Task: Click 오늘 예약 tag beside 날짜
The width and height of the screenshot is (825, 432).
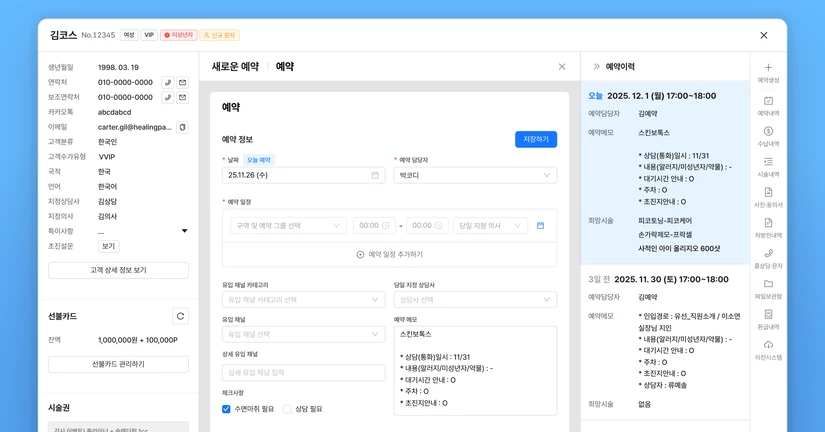Action: (258, 160)
